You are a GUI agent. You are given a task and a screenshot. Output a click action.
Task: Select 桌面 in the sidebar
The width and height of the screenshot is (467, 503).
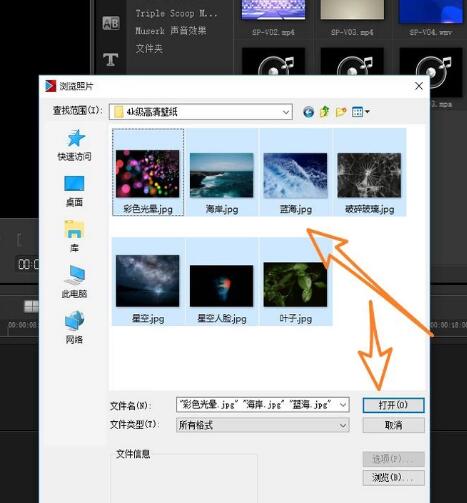[74, 191]
